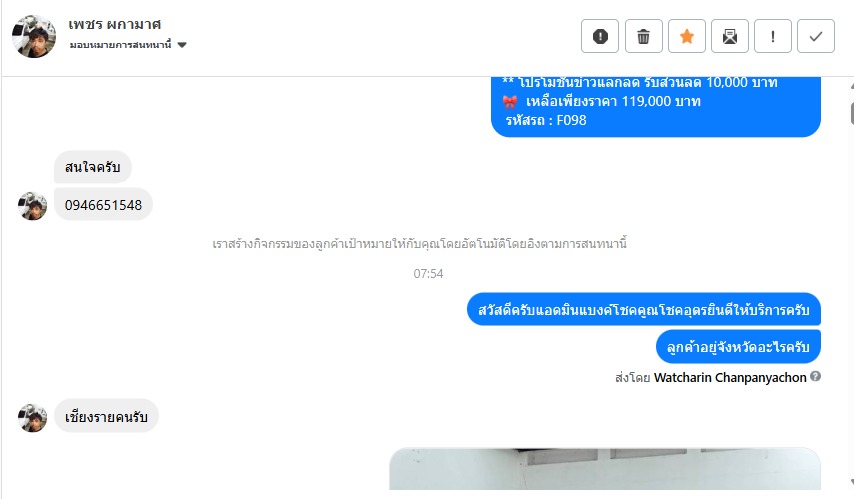Open the image attachment at bottom
The image size is (854, 499).
pyautogui.click(x=605, y=468)
